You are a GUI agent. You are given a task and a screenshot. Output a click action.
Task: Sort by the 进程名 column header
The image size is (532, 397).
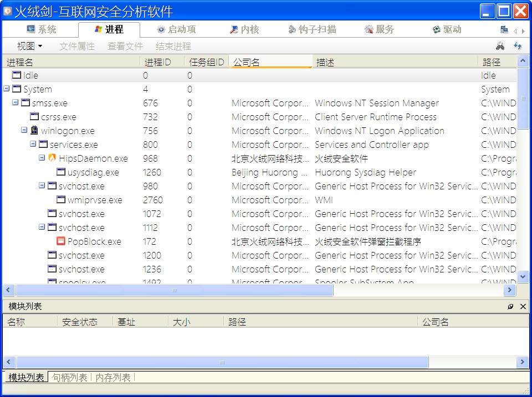tap(71, 62)
